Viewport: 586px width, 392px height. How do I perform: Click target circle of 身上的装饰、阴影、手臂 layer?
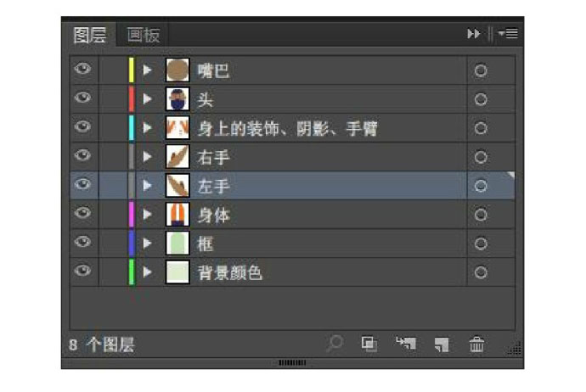481,128
